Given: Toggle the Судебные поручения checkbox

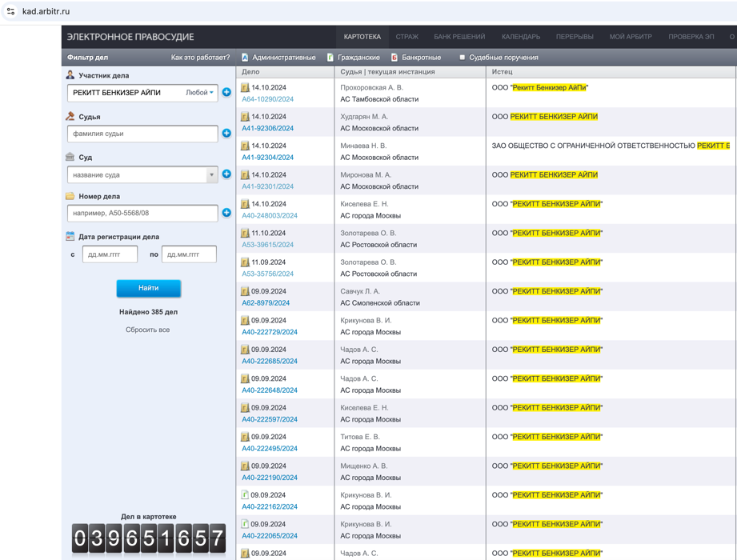Looking at the screenshot, I should pos(462,58).
